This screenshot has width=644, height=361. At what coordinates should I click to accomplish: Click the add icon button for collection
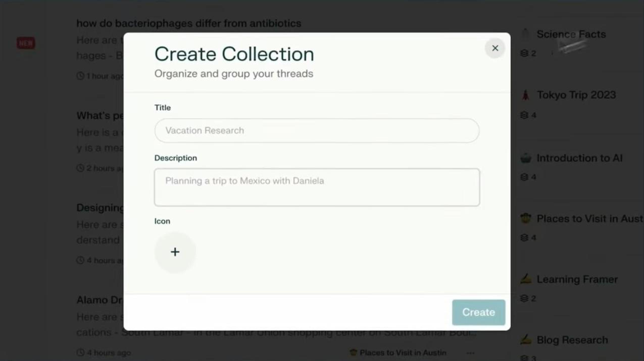coord(175,251)
